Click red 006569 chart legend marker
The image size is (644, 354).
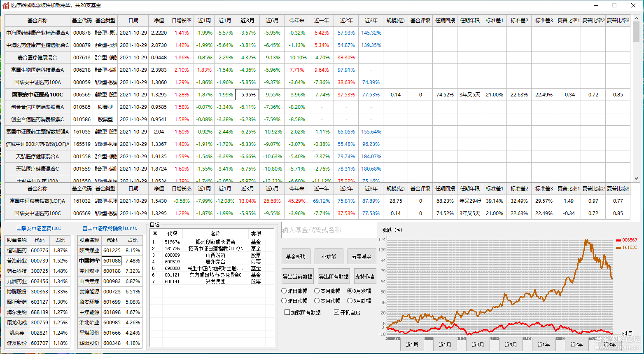(x=618, y=240)
